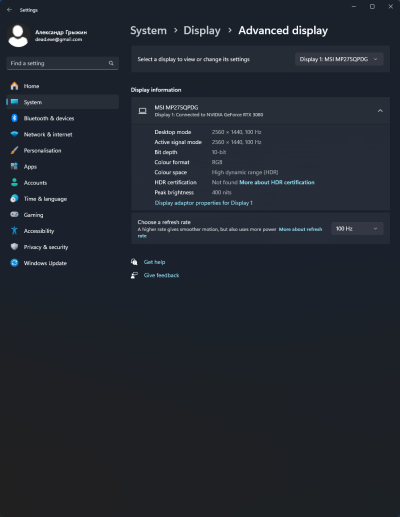400x517 pixels.
Task: Open More about HDR certification link
Action: point(277,182)
